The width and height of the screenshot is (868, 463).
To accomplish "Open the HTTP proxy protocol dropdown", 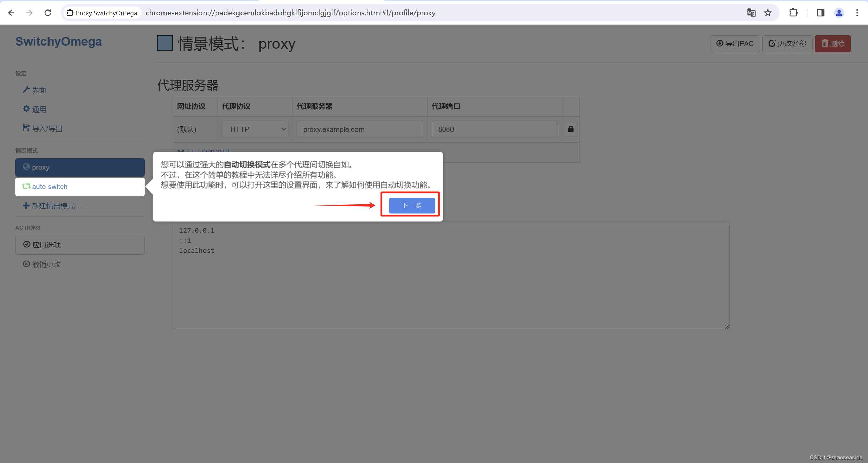I will tap(255, 129).
